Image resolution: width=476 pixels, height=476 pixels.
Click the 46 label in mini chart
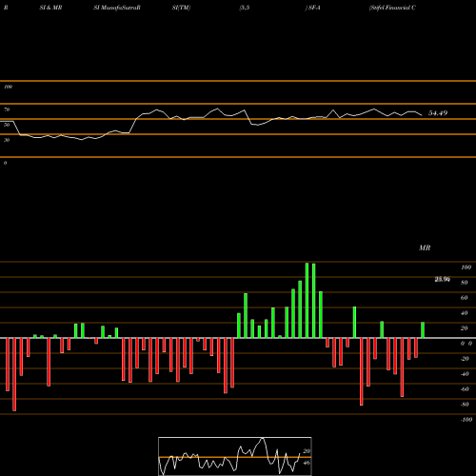(307, 463)
